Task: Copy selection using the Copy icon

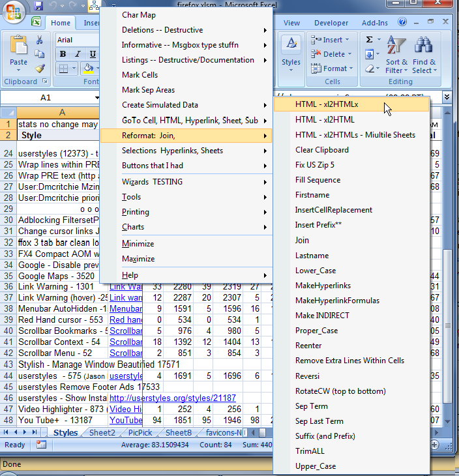Action: [40, 54]
